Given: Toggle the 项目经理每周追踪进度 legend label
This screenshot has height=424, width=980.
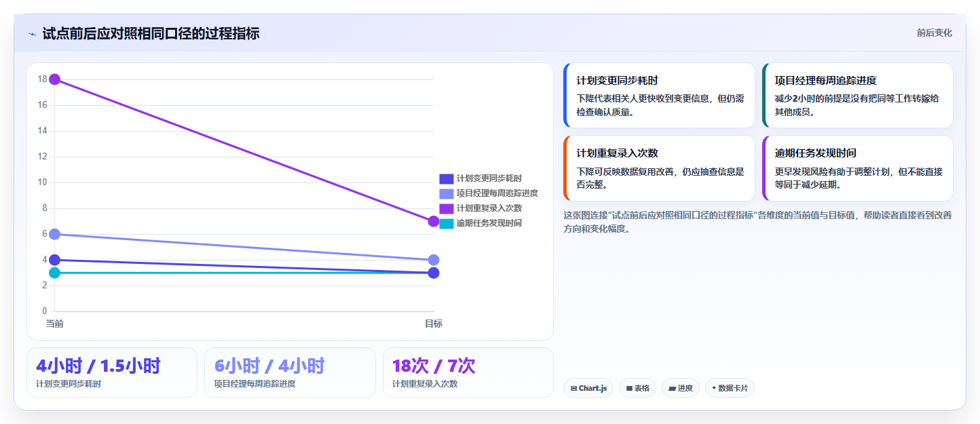Looking at the screenshot, I should tap(497, 193).
